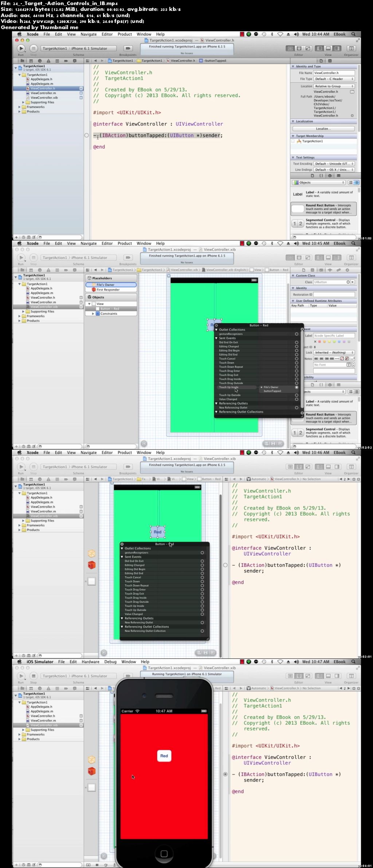373x868 pixels.
Task: Add new file with plus in 10:44 AM navigator
Action: click(x=16, y=237)
